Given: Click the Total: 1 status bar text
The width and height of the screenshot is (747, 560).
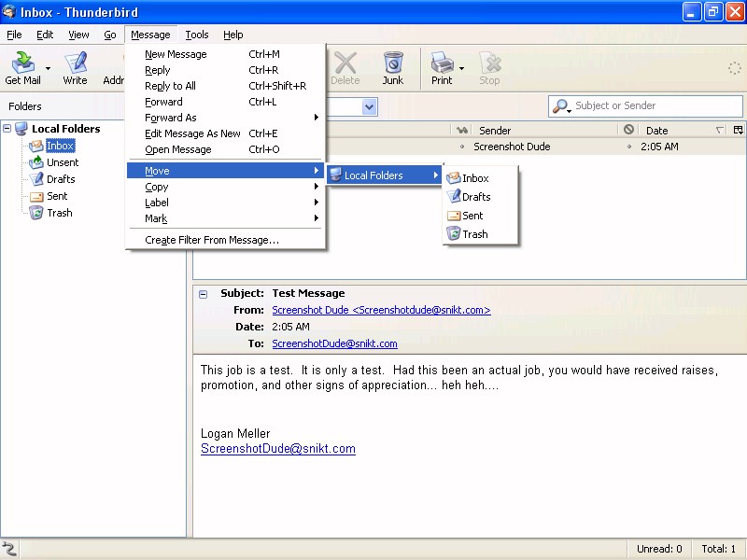Looking at the screenshot, I should [x=718, y=549].
